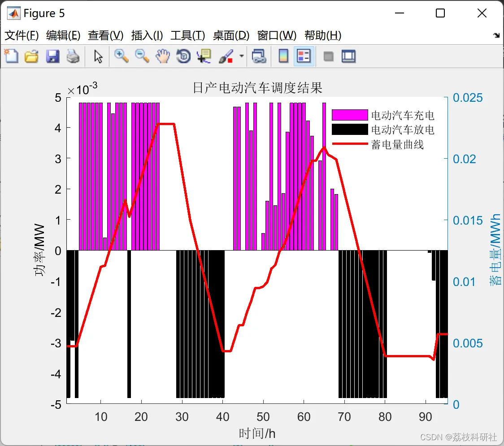
Task: Expand the Brush tool color dropdown arrow
Action: click(241, 56)
